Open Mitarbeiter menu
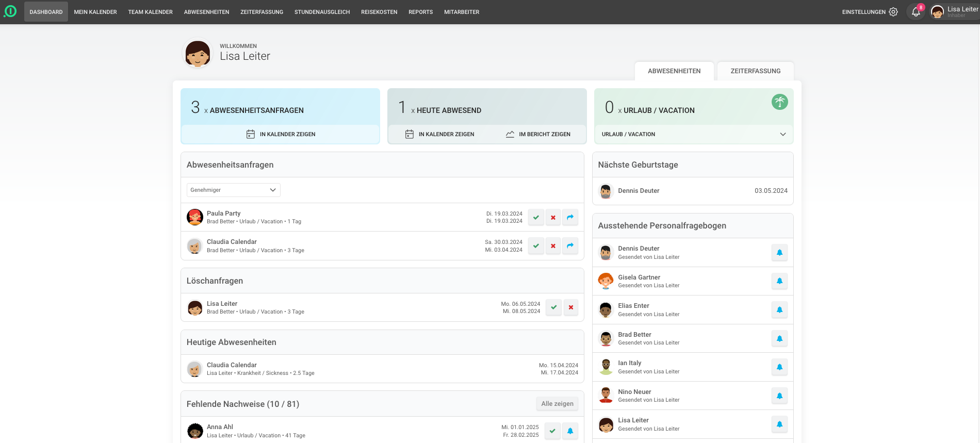Image resolution: width=980 pixels, height=443 pixels. (x=462, y=12)
